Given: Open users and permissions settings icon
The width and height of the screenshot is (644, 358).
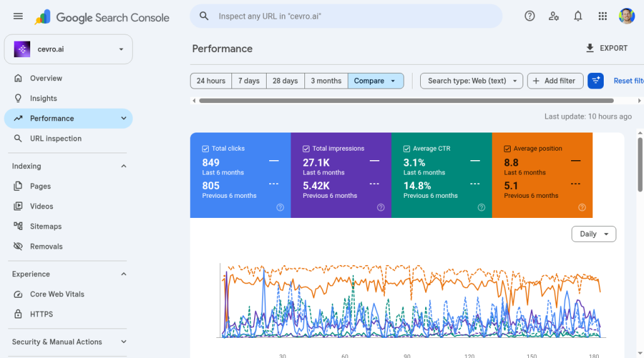Looking at the screenshot, I should click(553, 16).
